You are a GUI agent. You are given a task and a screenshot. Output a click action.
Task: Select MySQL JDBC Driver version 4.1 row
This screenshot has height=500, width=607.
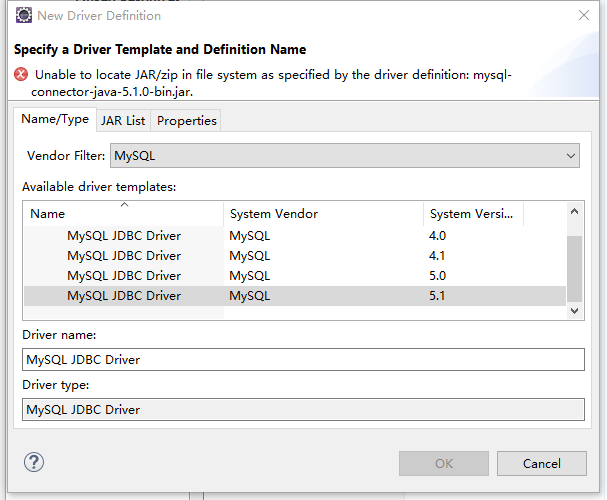point(295,256)
